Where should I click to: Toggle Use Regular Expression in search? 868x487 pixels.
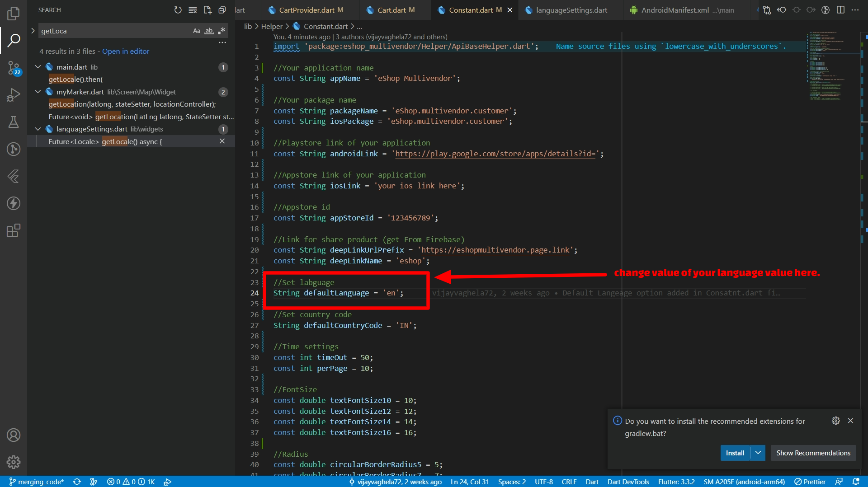pos(221,31)
